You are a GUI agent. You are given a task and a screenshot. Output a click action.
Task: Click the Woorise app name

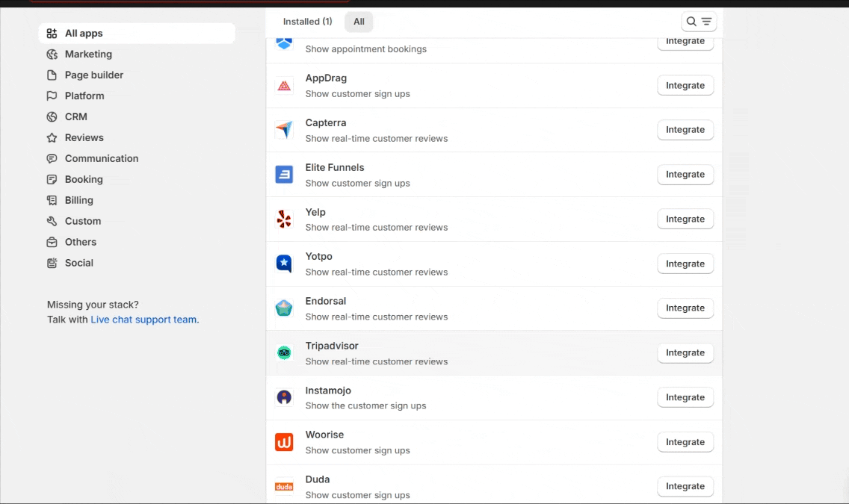(x=324, y=435)
